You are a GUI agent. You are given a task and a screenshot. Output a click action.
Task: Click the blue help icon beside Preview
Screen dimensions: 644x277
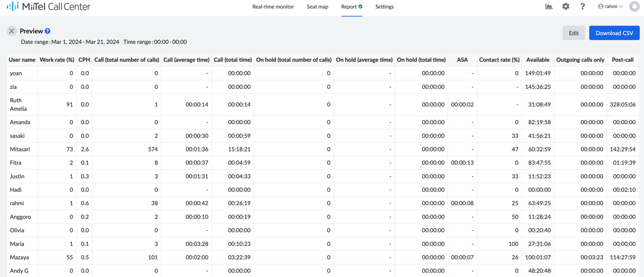[x=47, y=31]
